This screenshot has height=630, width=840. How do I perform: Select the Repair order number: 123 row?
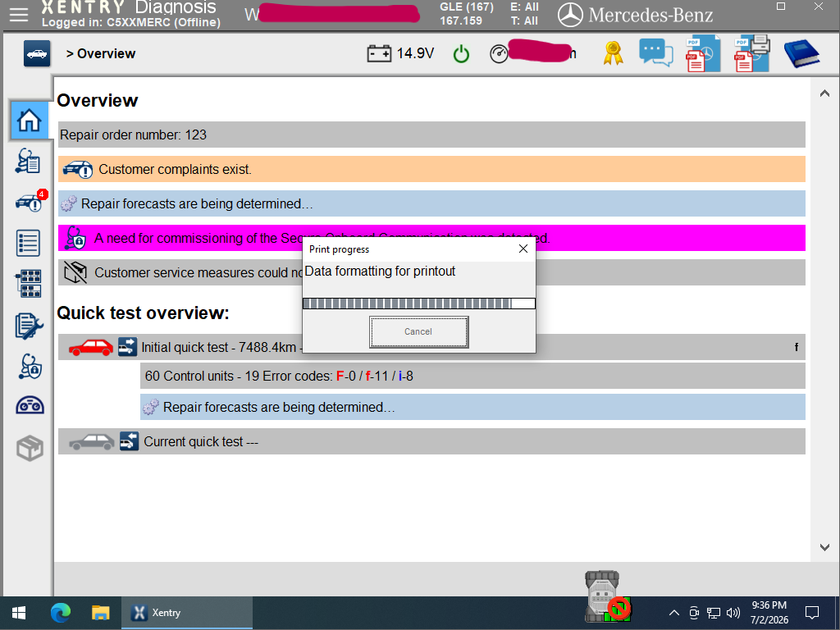click(431, 135)
